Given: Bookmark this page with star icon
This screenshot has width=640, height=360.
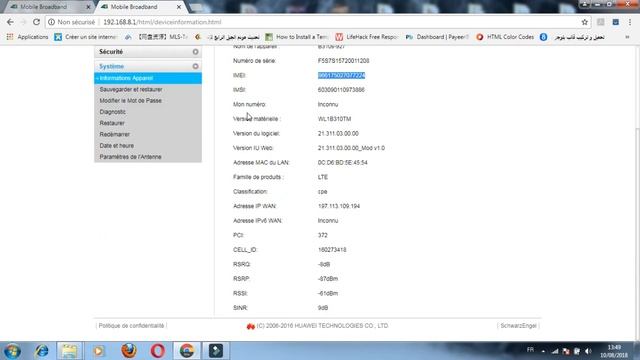Looking at the screenshot, I should [x=584, y=22].
